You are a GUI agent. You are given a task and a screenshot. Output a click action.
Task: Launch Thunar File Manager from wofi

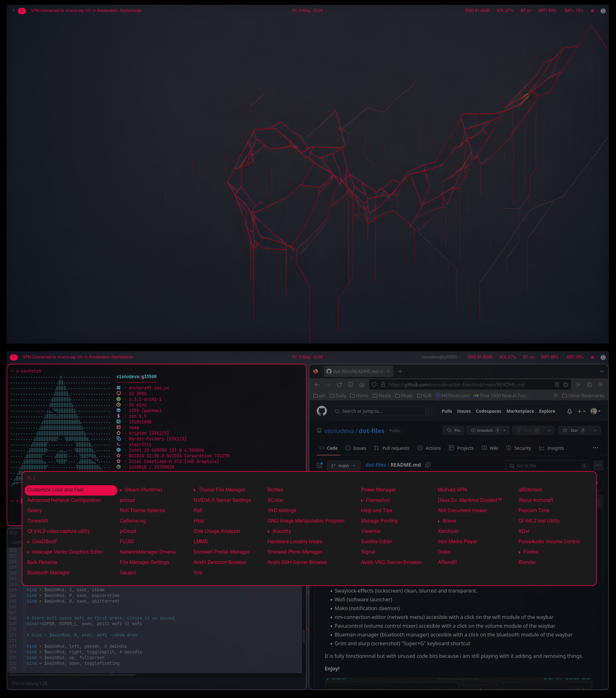(222, 490)
